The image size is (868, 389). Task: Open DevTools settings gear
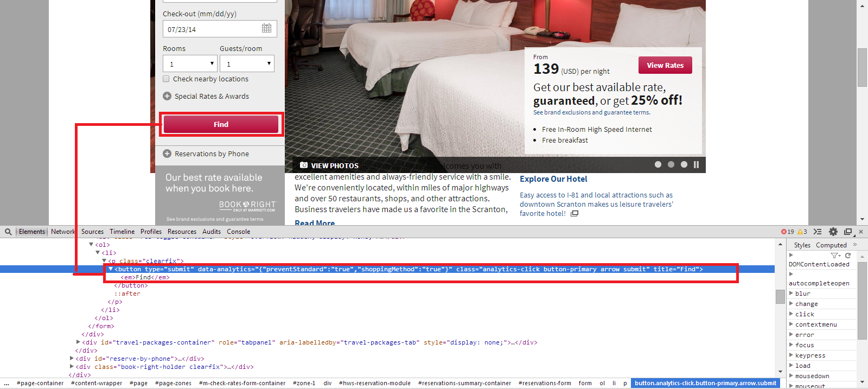point(833,232)
